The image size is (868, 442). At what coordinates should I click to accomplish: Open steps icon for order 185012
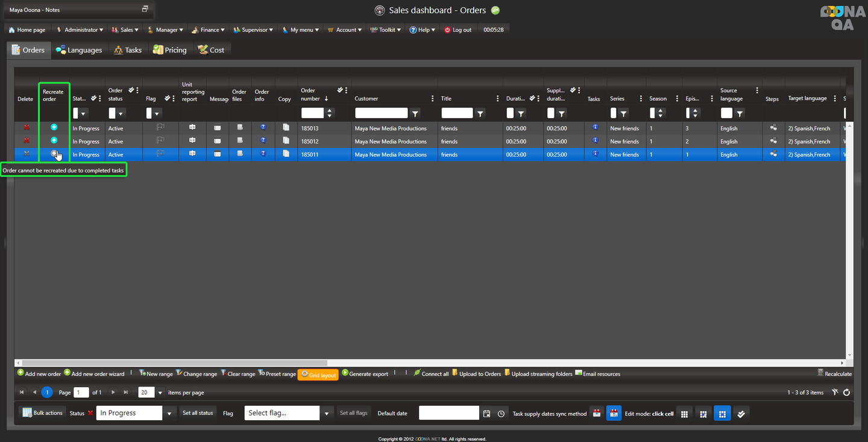click(x=773, y=140)
